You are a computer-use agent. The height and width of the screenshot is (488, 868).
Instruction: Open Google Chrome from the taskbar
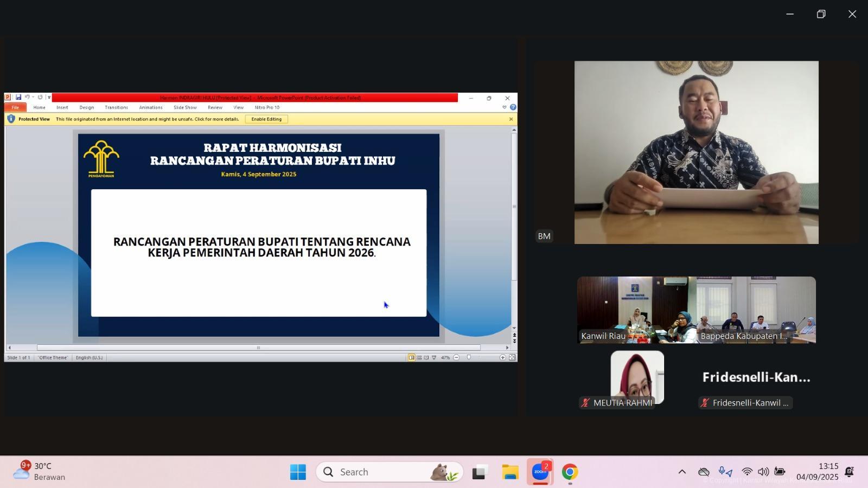570,472
